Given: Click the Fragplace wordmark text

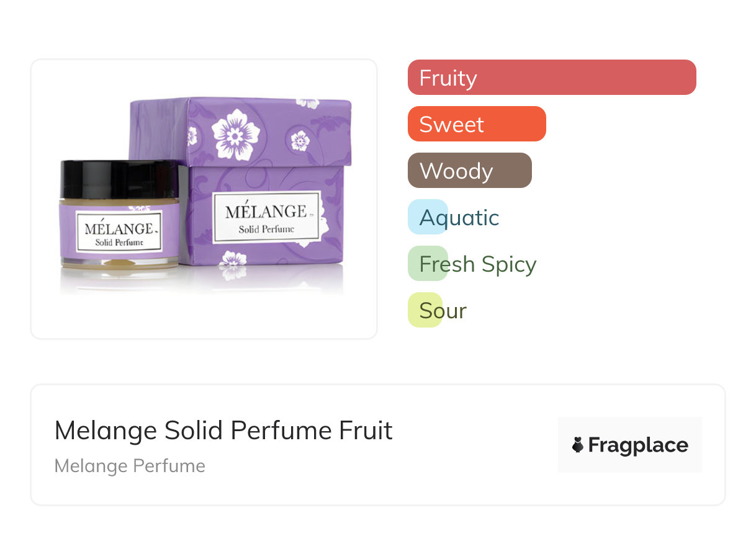Looking at the screenshot, I should (637, 445).
